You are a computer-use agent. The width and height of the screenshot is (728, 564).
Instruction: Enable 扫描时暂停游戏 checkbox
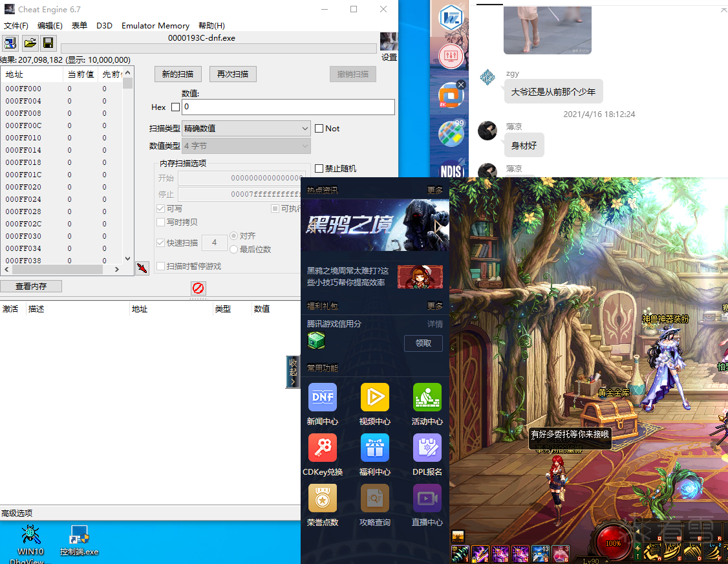click(160, 266)
